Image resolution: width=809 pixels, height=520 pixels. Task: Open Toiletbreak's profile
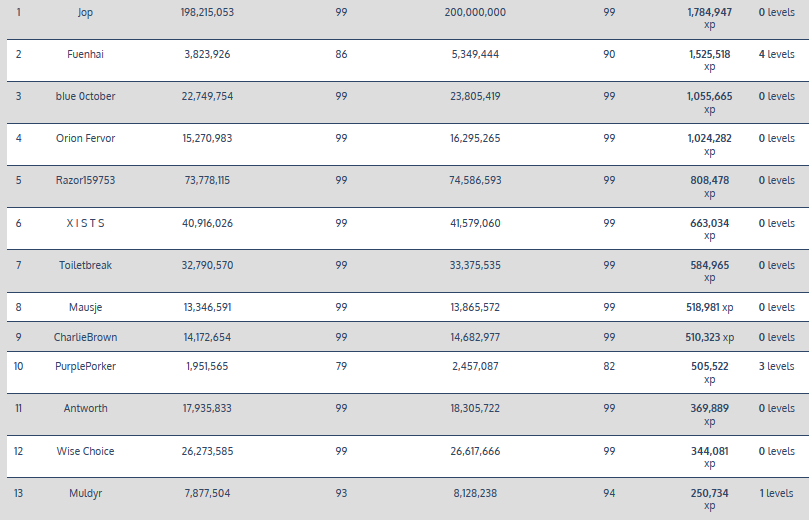[85, 265]
